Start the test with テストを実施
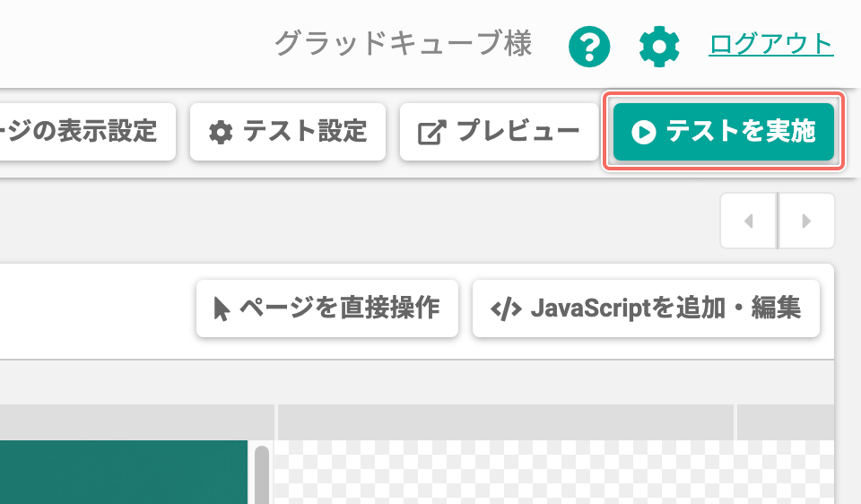Viewport: 861px width, 504px height. click(x=724, y=132)
